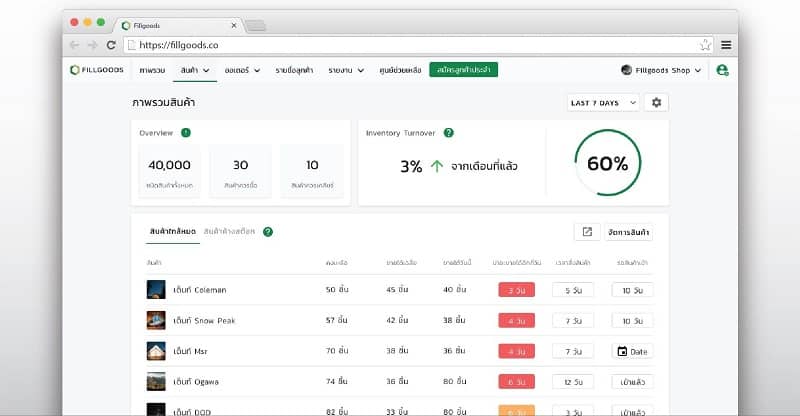800x416 pixels.
Task: Open the ภาพรวม menu item
Action: (x=152, y=70)
